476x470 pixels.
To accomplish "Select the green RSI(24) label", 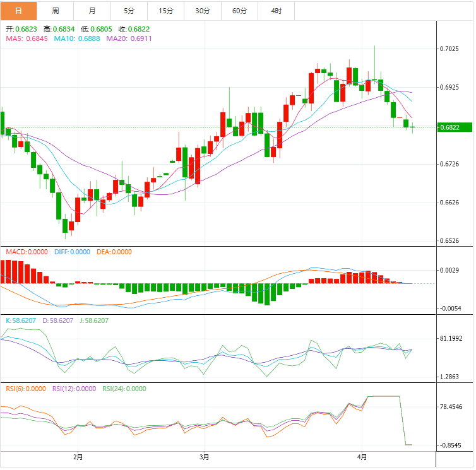I will [x=124, y=389].
